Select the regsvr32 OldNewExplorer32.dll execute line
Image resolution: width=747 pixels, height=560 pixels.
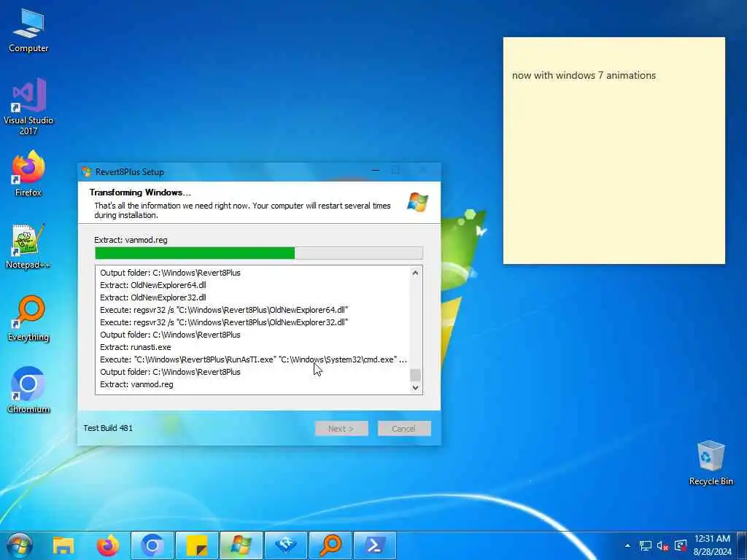[x=224, y=322]
